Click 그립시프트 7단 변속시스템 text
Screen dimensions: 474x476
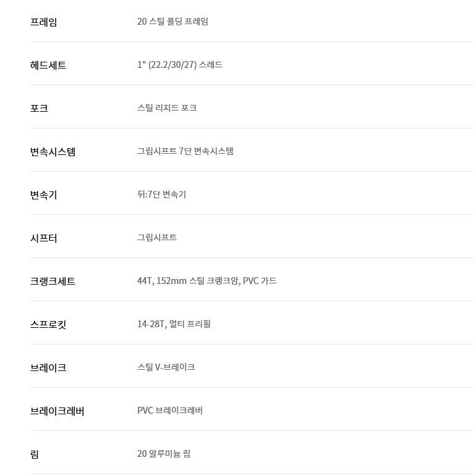click(185, 151)
